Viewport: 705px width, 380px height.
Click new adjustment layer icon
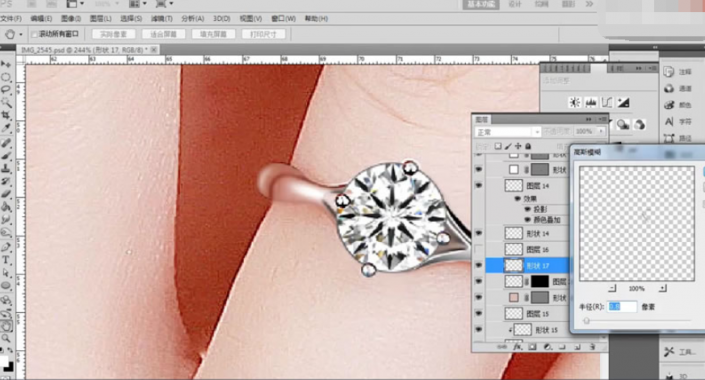point(548,347)
